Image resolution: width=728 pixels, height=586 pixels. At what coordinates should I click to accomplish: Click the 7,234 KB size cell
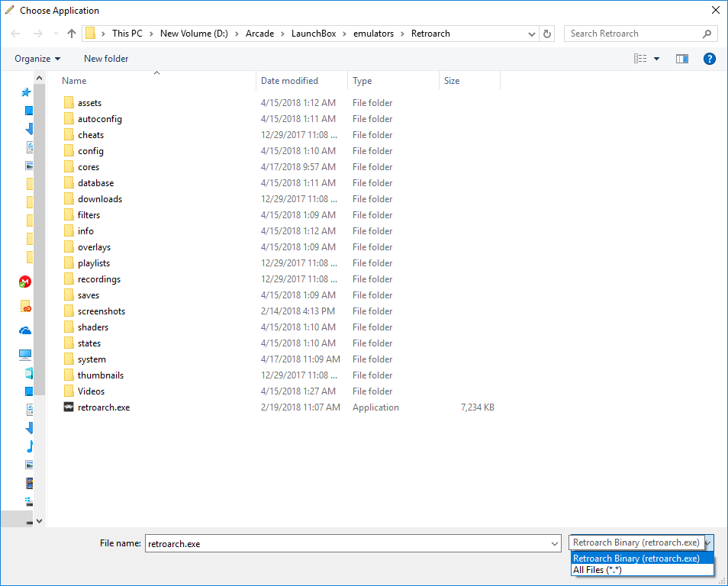pyautogui.click(x=477, y=407)
